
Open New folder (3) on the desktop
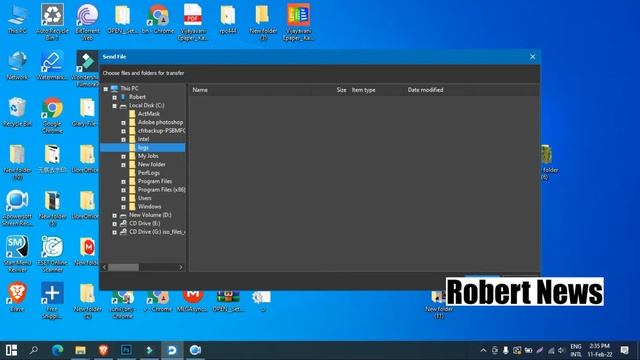[x=263, y=21]
